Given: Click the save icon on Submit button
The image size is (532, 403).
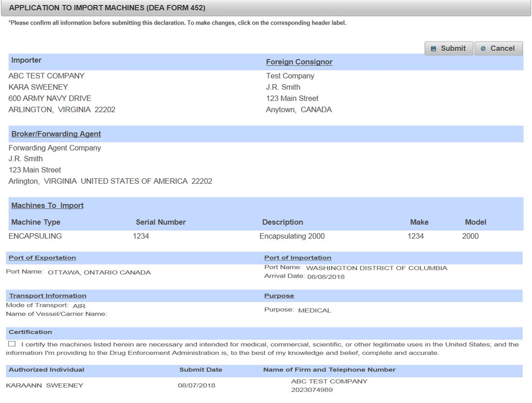Looking at the screenshot, I should click(433, 49).
